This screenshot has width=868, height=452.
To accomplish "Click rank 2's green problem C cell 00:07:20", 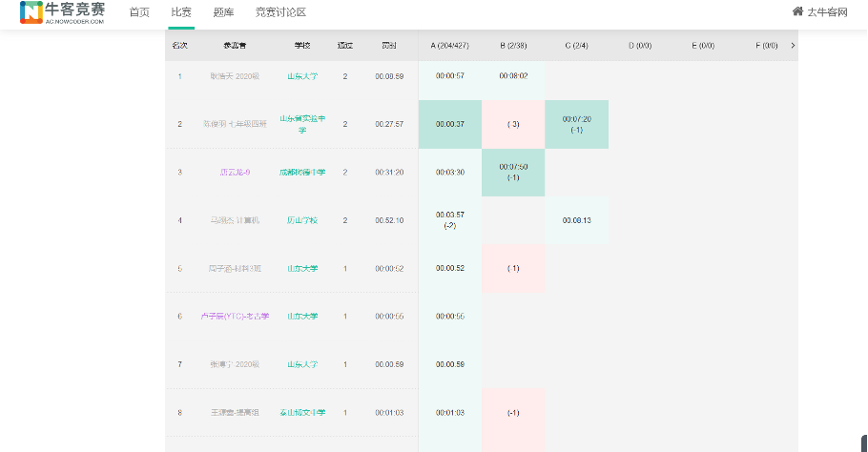I will pyautogui.click(x=576, y=124).
